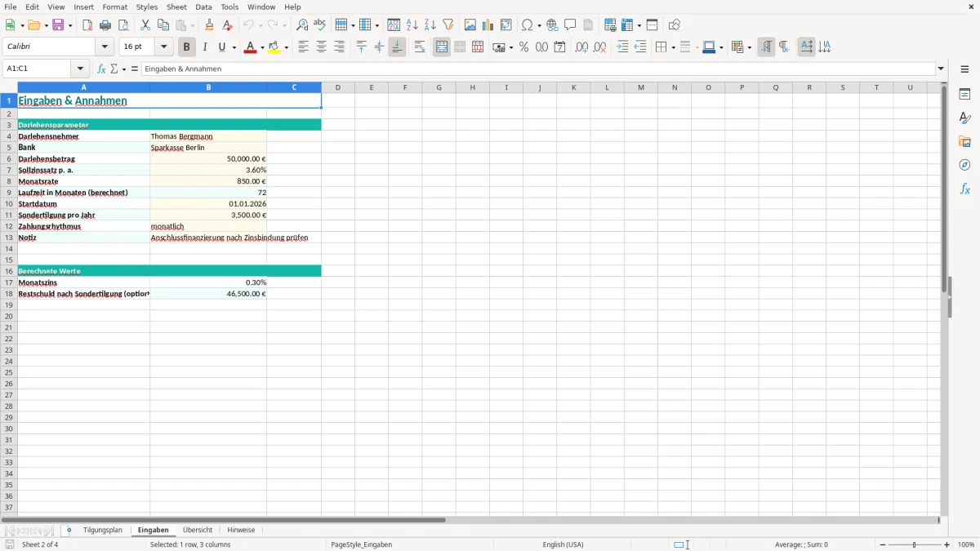980x551 pixels.
Task: Toggle Italic formatting
Action: coord(204,47)
